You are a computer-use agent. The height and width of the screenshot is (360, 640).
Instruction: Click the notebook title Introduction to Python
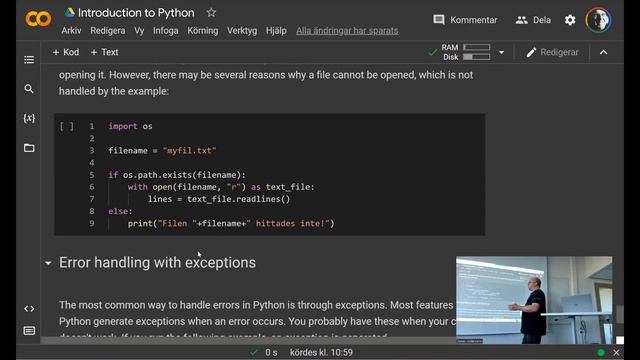[x=136, y=13]
